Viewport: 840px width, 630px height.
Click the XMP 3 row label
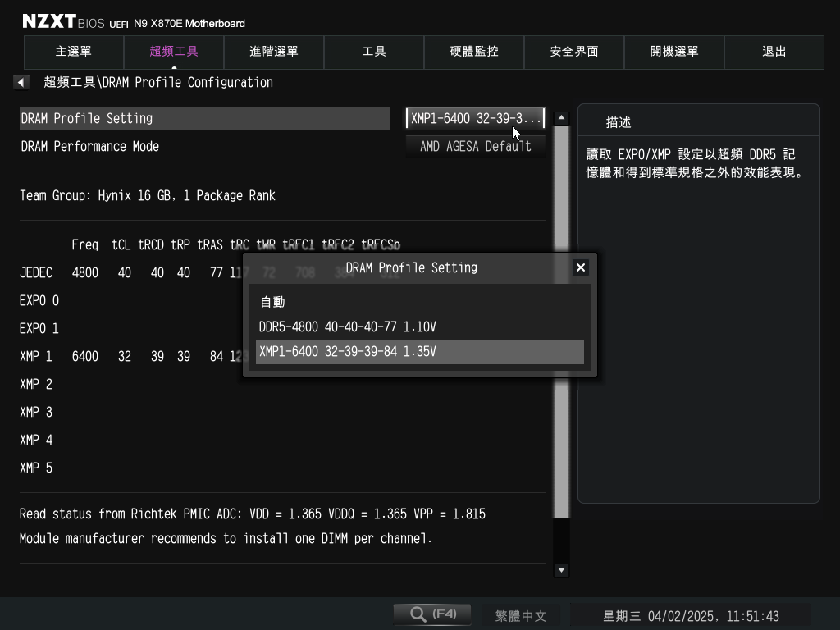36,412
